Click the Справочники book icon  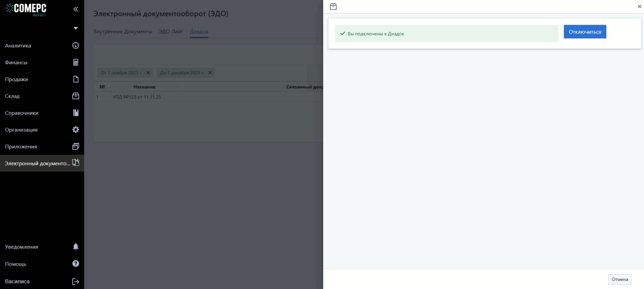click(75, 113)
